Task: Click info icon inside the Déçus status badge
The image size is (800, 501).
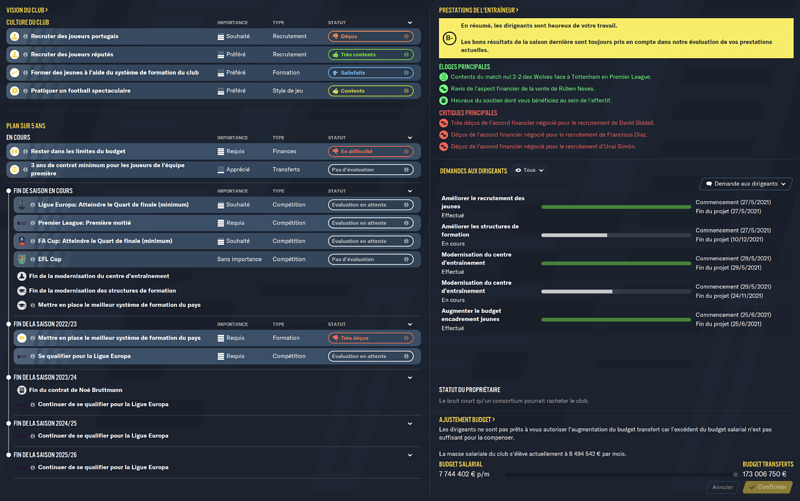Action: click(406, 37)
